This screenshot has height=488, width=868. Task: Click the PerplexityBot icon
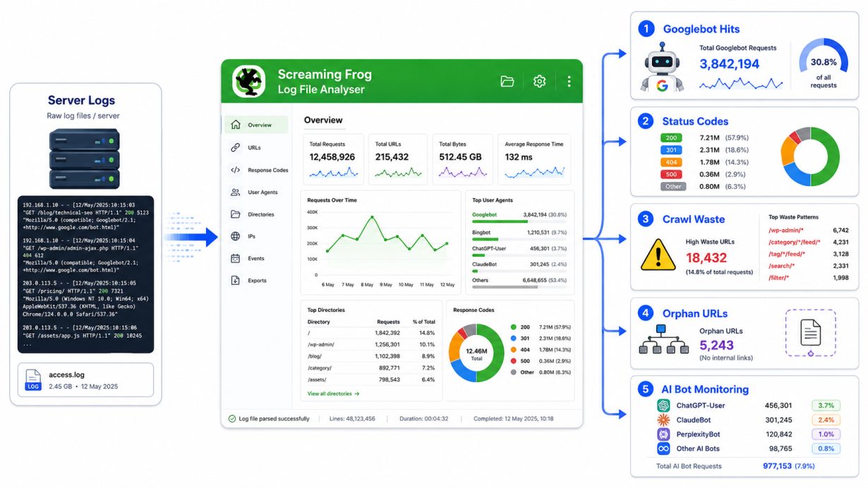coord(663,434)
